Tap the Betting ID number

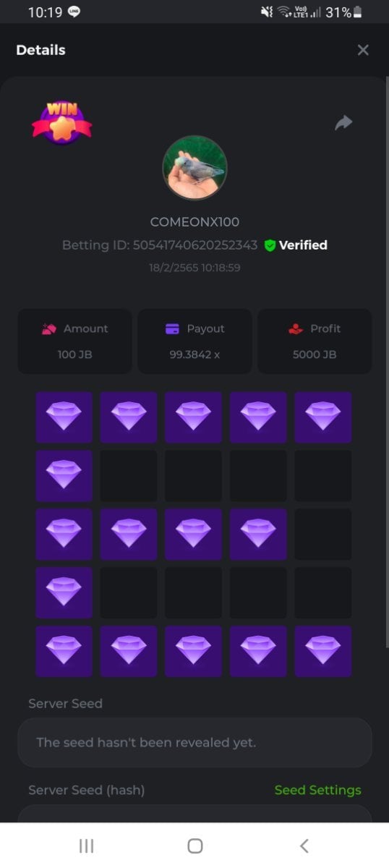coord(195,245)
